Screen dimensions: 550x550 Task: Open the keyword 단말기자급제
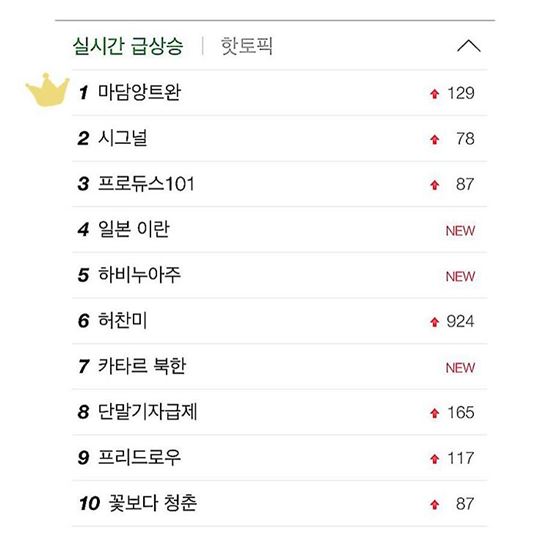coord(147,411)
